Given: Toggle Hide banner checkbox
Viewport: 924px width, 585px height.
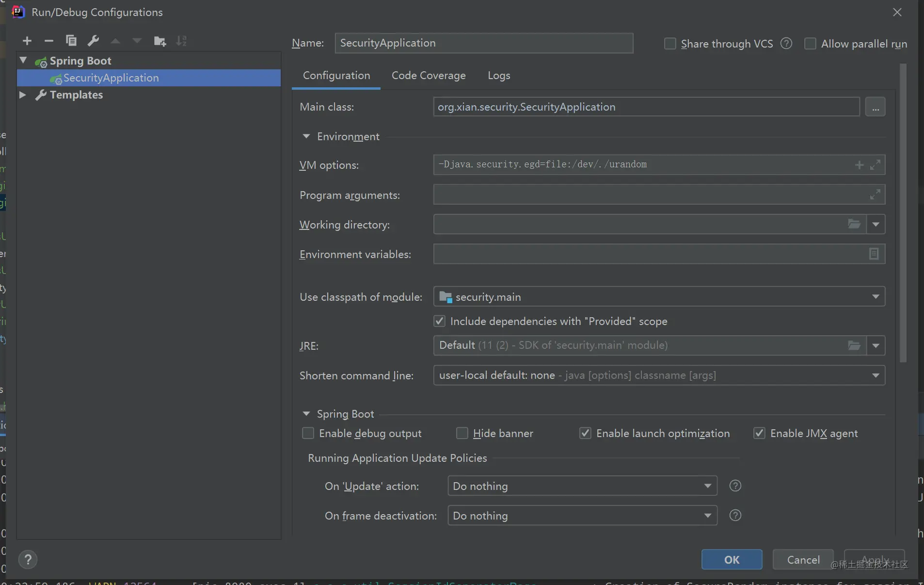Looking at the screenshot, I should 462,433.
